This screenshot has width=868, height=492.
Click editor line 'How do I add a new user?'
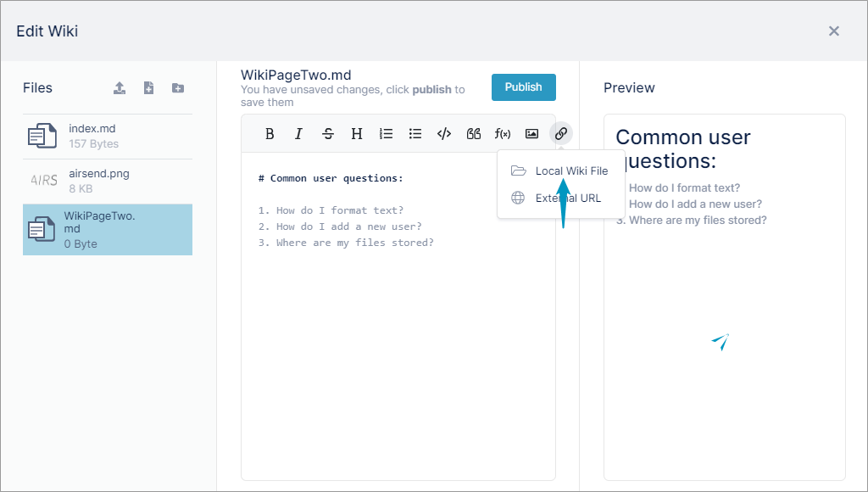tap(348, 226)
